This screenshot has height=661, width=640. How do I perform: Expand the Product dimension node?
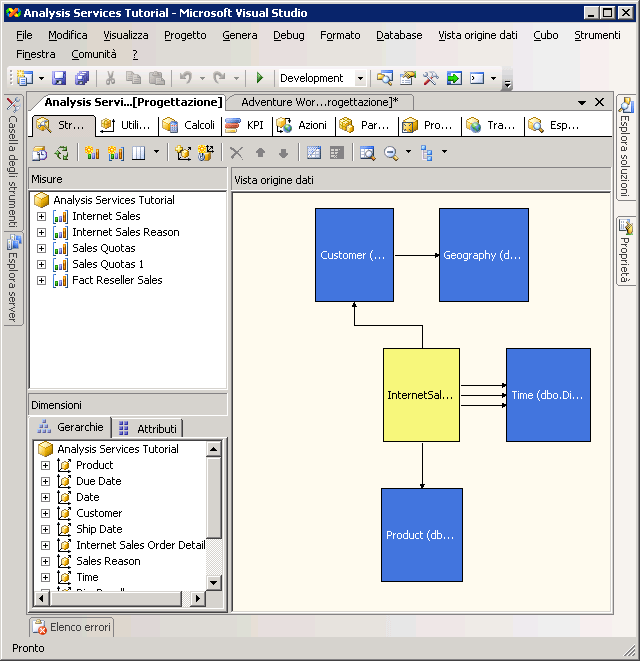[46, 465]
